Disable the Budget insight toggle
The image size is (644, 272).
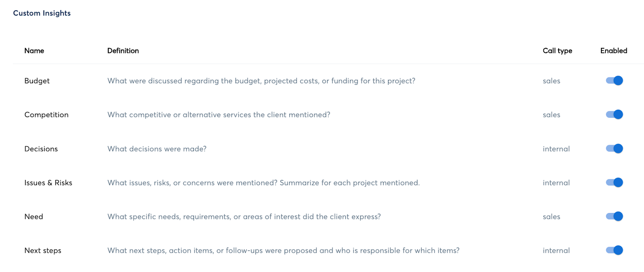click(614, 81)
